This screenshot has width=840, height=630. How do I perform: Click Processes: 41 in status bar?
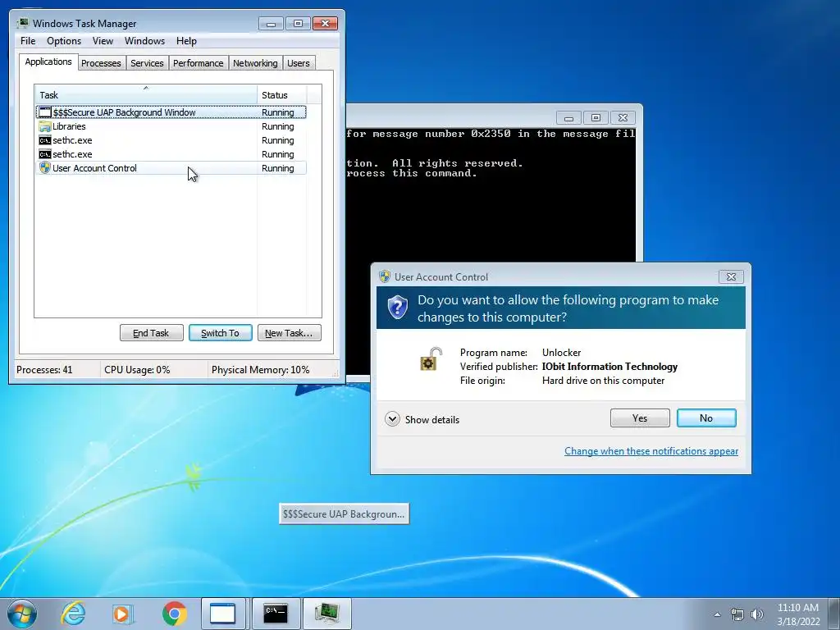click(x=44, y=370)
